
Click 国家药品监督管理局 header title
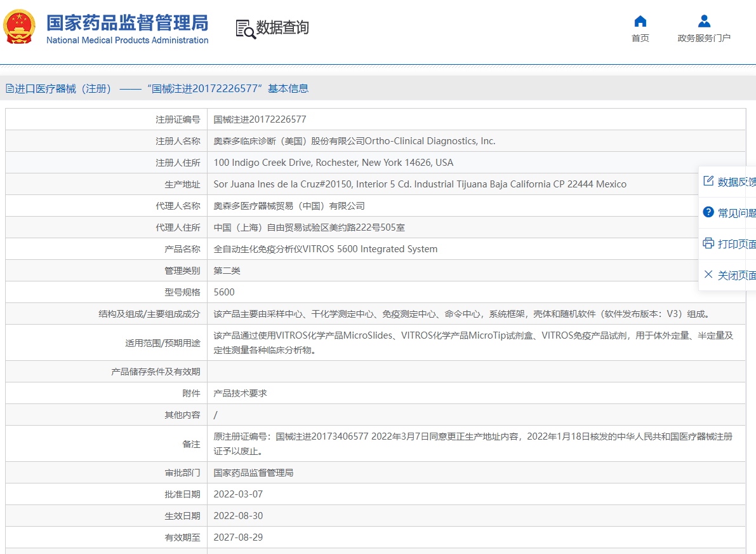click(128, 23)
